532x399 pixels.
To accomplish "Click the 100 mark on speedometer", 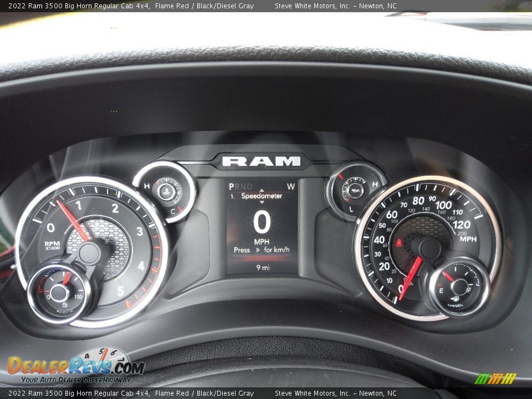I will pyautogui.click(x=443, y=205).
